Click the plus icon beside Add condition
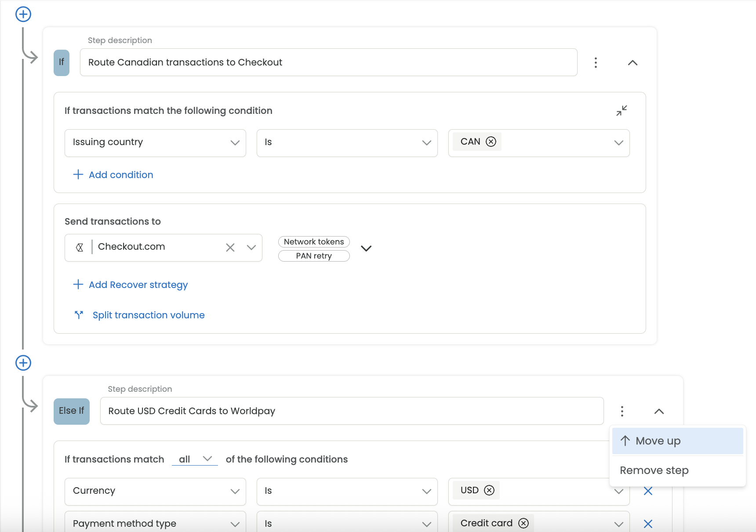Viewport: 756px width, 532px height. [78, 175]
